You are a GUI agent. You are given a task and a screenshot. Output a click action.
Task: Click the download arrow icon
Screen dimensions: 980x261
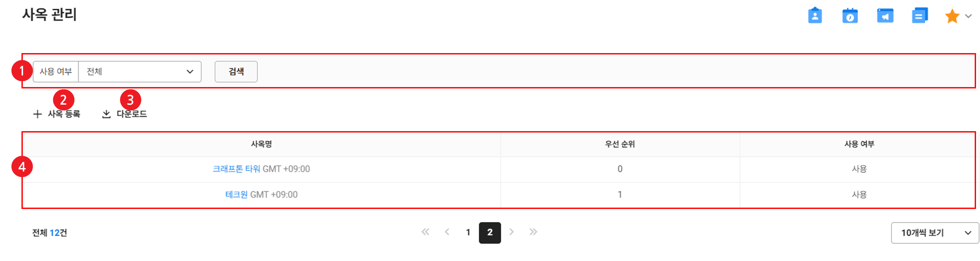[106, 114]
